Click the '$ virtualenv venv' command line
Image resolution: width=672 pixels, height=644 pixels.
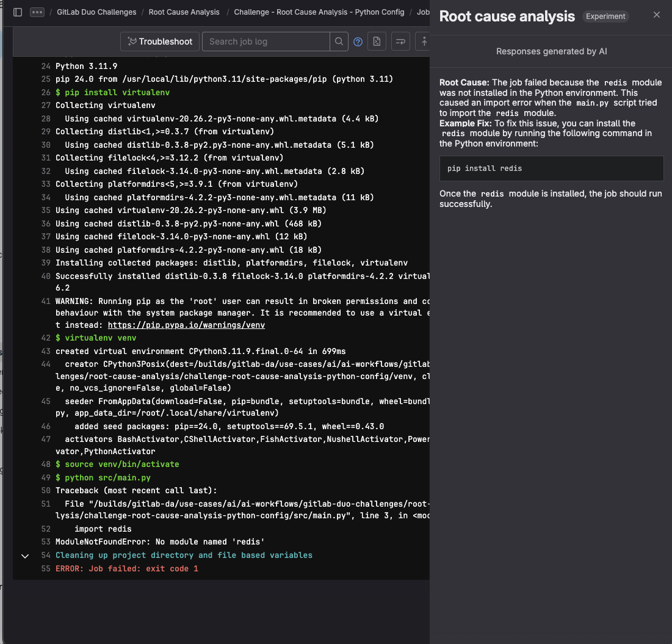96,338
